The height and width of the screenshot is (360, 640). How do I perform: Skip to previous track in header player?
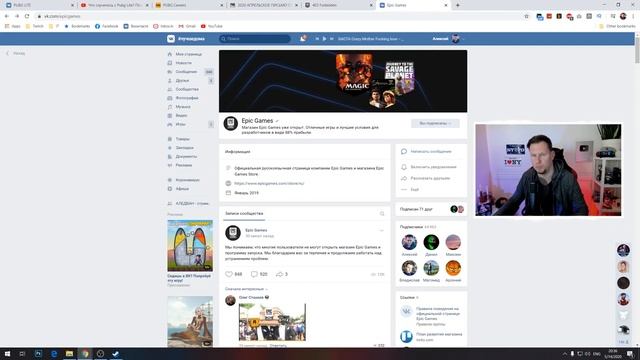click(x=317, y=39)
